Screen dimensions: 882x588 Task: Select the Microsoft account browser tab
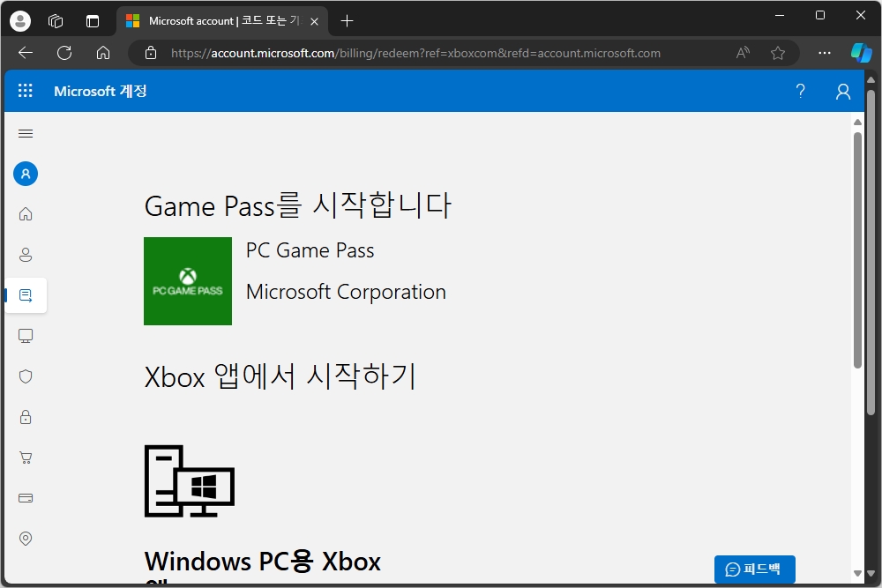[223, 21]
